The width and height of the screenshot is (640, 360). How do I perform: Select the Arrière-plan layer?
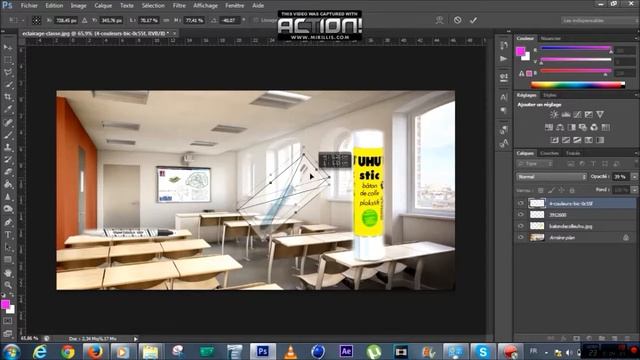tap(576, 237)
